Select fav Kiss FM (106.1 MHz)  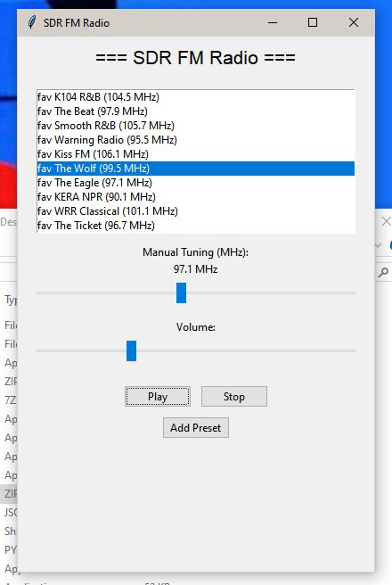tap(196, 153)
